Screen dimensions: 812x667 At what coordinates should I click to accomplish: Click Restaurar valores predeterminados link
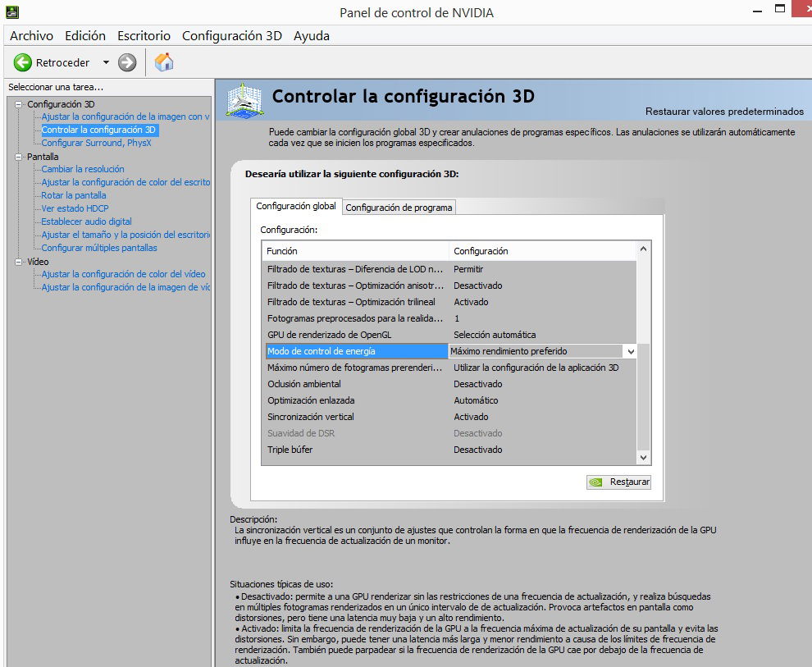point(724,112)
